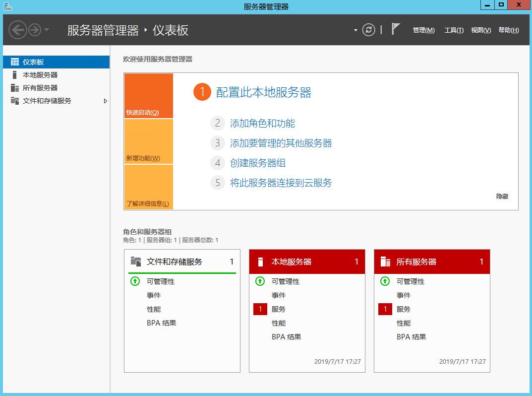Open the navigation history dropdown arrow
Image resolution: width=532 pixels, height=396 pixels.
pyautogui.click(x=47, y=30)
